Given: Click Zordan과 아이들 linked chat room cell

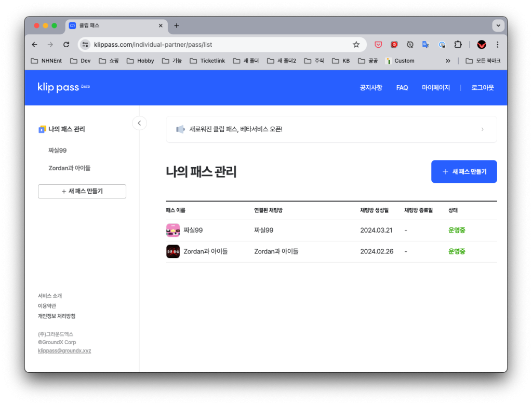Looking at the screenshot, I should pyautogui.click(x=276, y=251).
